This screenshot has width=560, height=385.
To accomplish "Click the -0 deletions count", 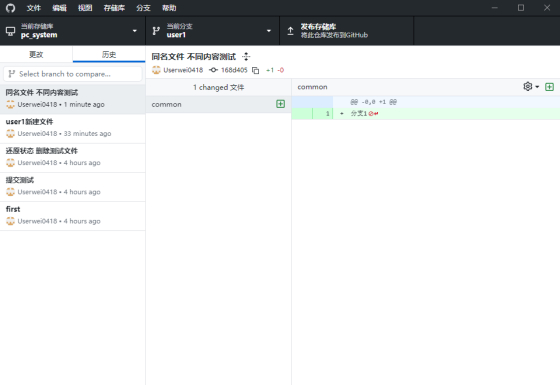I will pos(281,70).
